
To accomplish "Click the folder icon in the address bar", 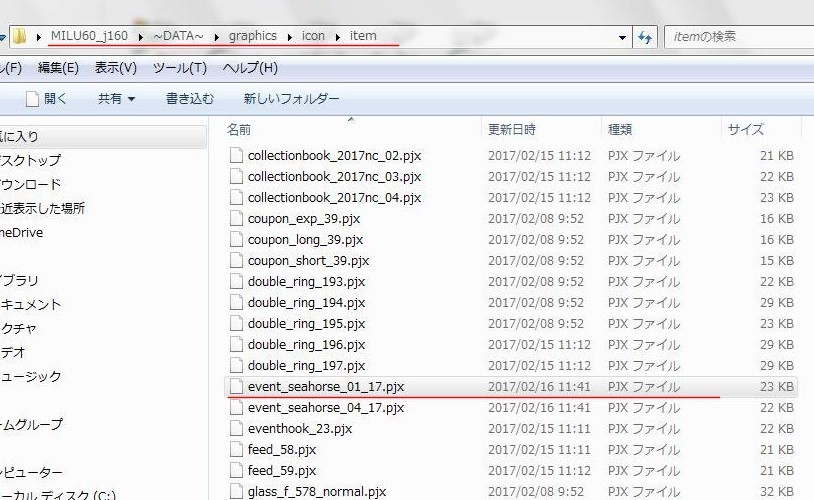I will point(18,37).
